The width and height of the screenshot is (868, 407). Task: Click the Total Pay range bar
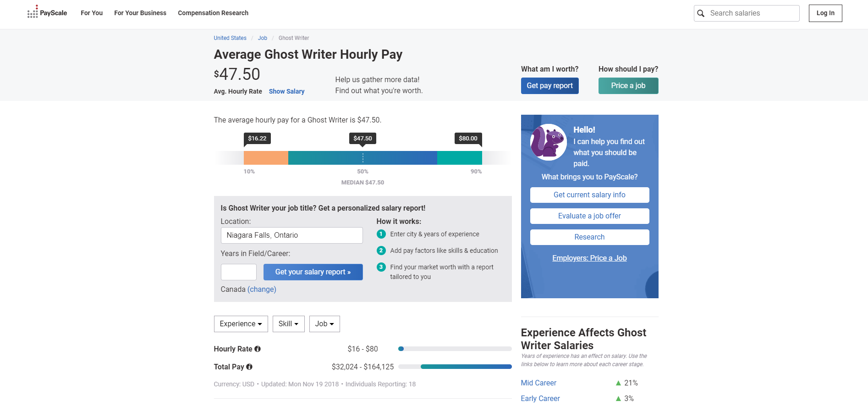[455, 367]
